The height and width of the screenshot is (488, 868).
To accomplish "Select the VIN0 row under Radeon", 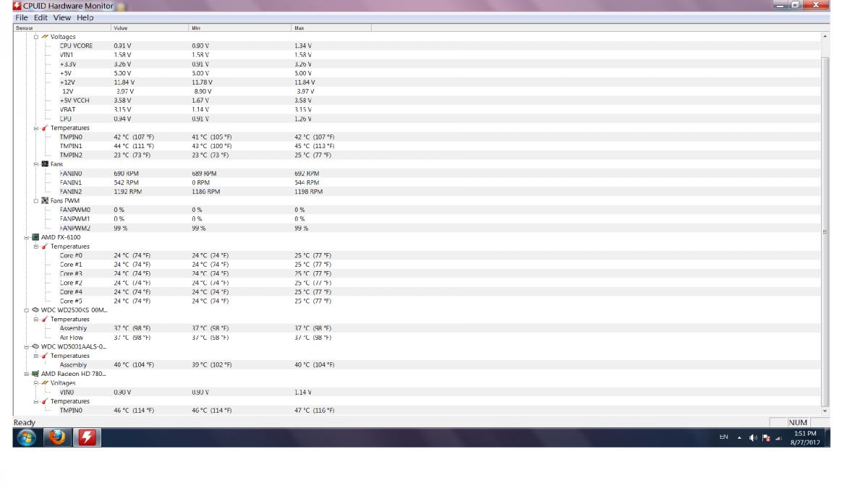I will click(x=417, y=392).
